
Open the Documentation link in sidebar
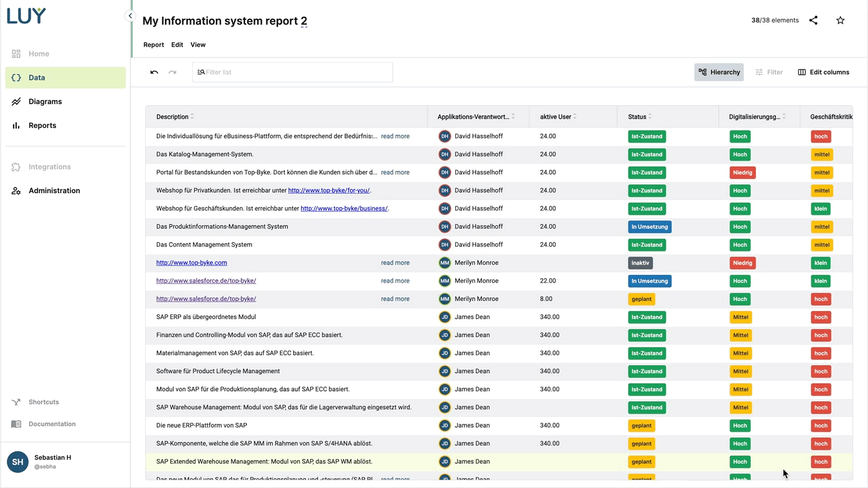[x=52, y=424]
